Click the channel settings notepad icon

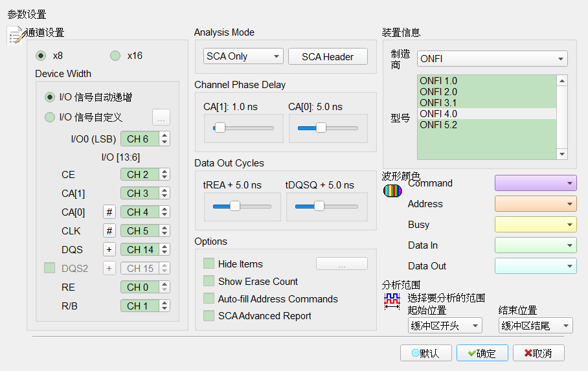coord(16,35)
